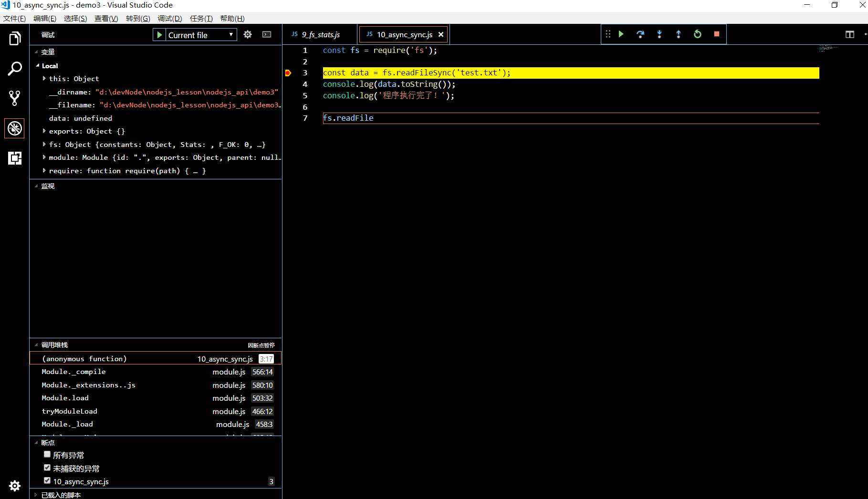Stop the debug session
This screenshot has width=868, height=499.
(717, 34)
